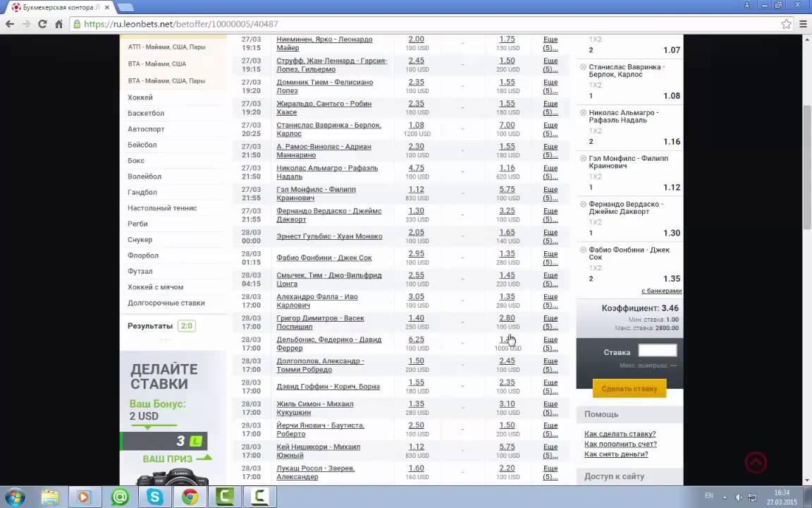Expand Еще (5) for Димитров - Поспишил

(550, 322)
